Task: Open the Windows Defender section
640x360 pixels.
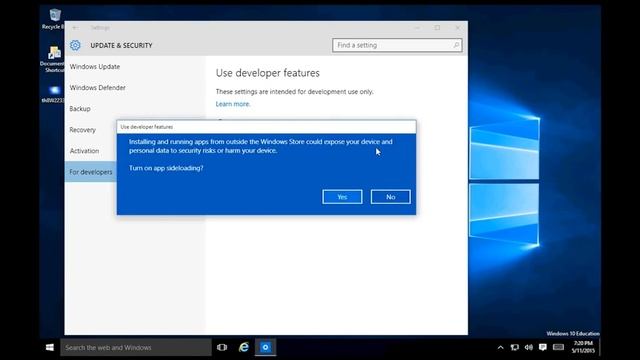Action: [98, 88]
